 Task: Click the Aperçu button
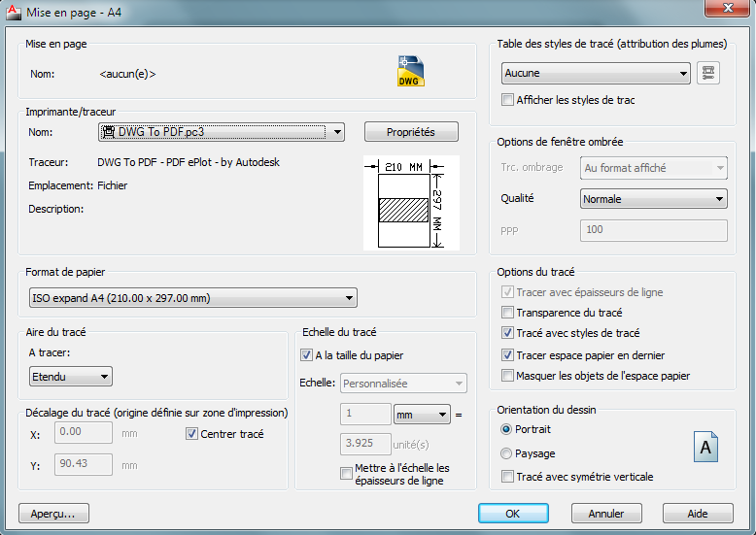coord(53,513)
